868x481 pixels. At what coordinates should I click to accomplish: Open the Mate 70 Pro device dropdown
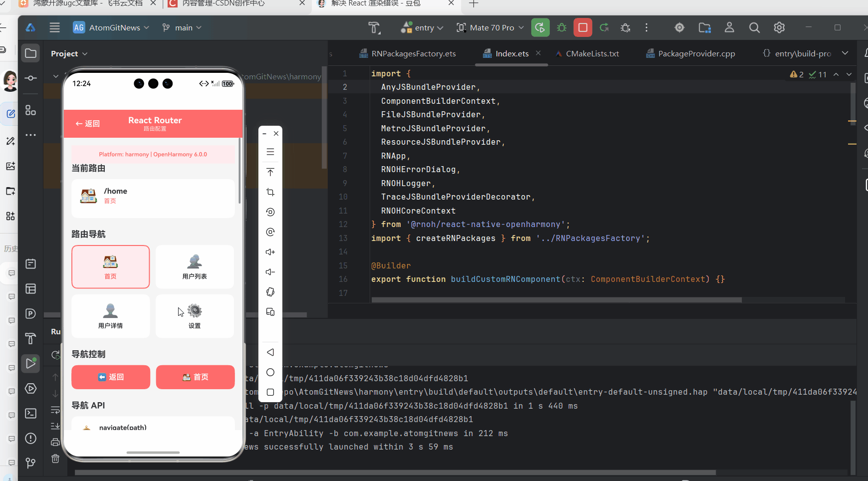point(490,27)
